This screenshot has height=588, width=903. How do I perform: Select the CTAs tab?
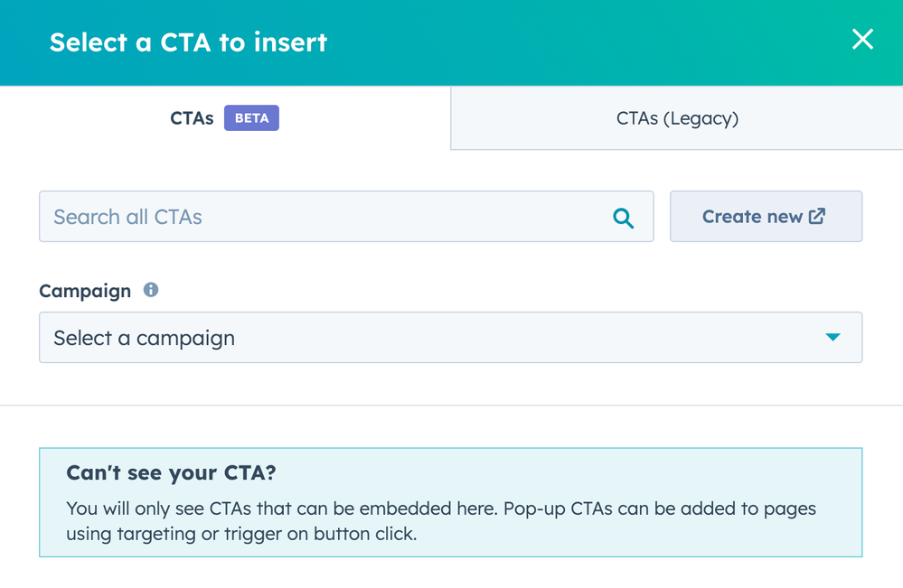[x=192, y=117]
